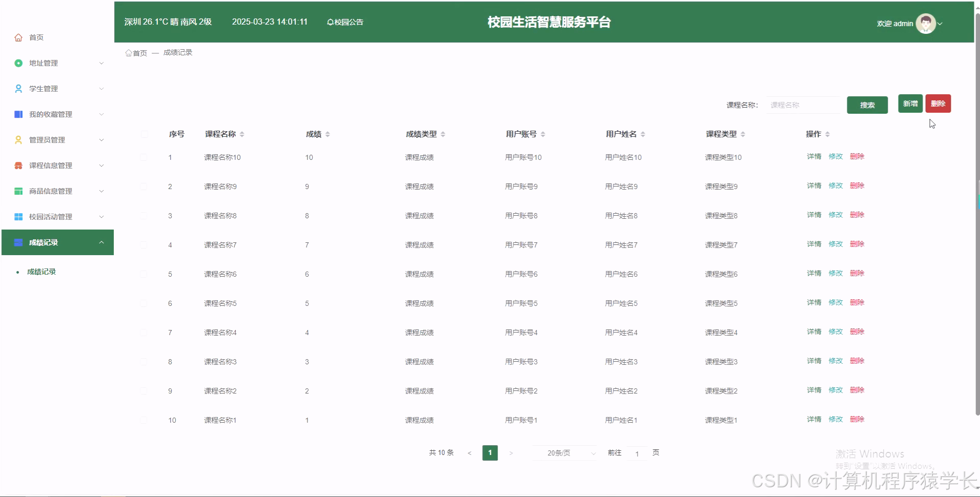The image size is (980, 497).
Task: Select the 学生管理 sidebar icon
Action: [18, 88]
